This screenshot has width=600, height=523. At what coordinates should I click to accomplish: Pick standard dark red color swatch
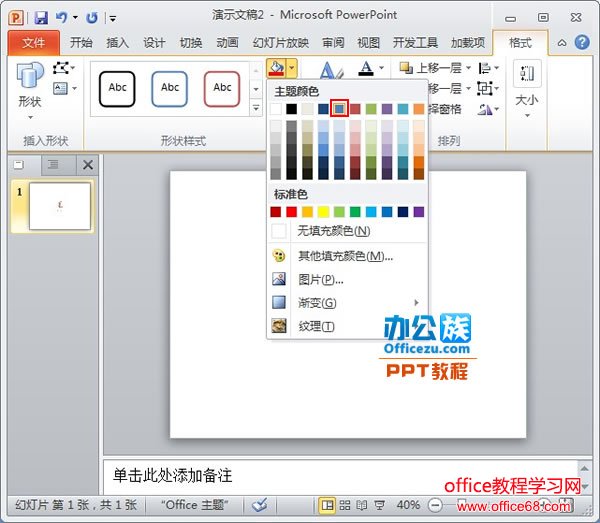pos(276,212)
